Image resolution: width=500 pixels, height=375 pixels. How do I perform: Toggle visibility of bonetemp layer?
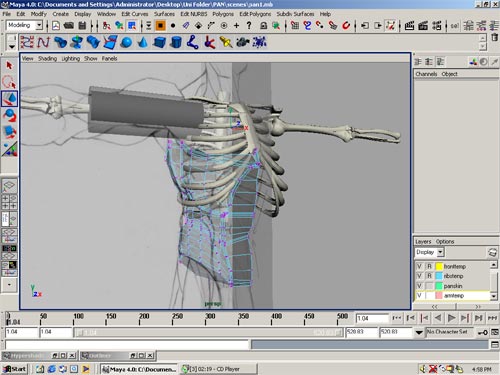click(419, 266)
